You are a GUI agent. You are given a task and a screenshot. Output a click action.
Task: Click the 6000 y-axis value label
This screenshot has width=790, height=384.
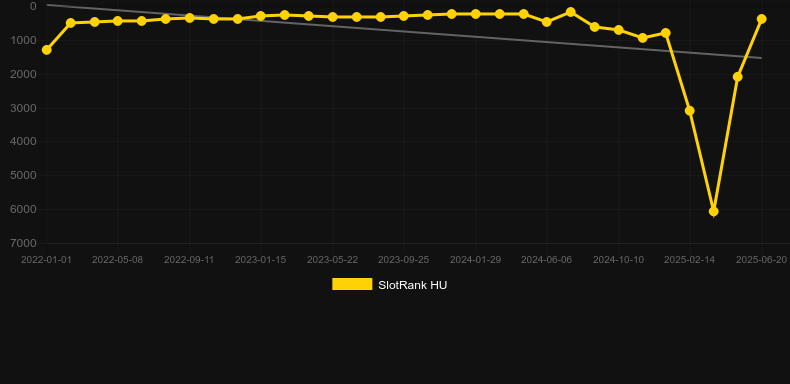pos(23,209)
